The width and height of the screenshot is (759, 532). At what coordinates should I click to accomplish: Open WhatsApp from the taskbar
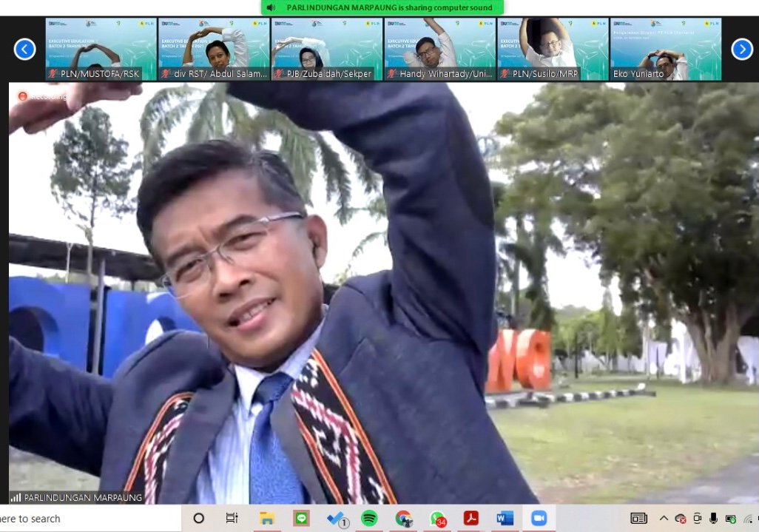[438, 519]
